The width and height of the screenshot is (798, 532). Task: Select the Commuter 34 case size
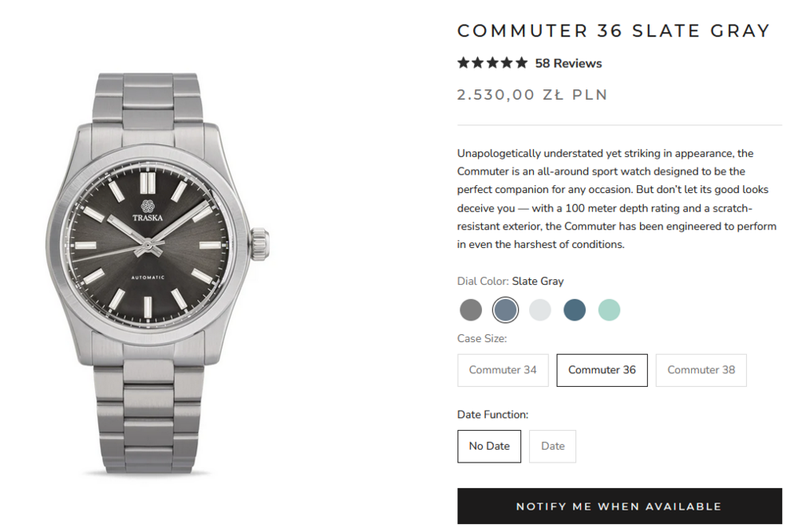click(x=503, y=370)
